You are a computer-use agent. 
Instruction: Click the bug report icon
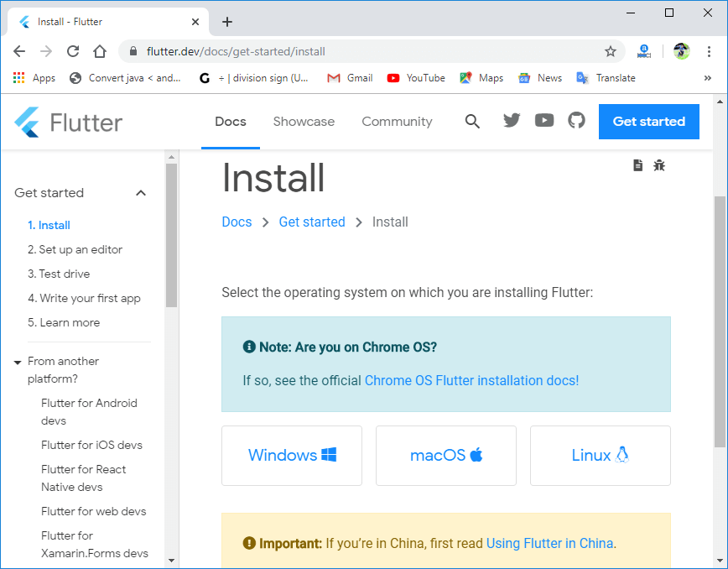[659, 165]
